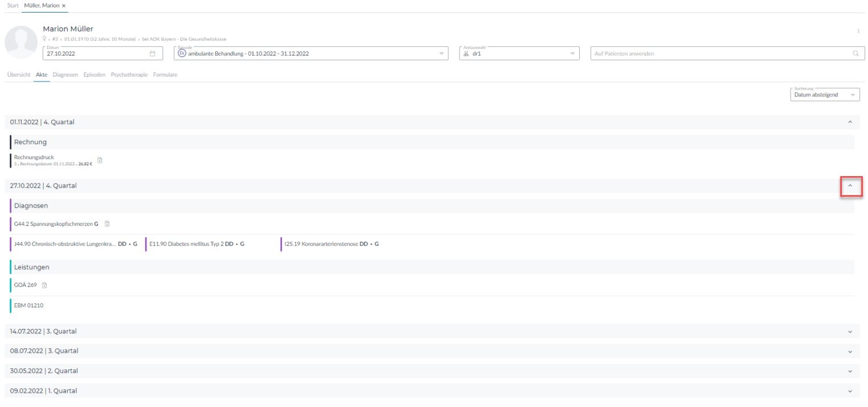Expand the 14.07.2022 3. Quartal entry
The image size is (868, 407).
coord(850,332)
